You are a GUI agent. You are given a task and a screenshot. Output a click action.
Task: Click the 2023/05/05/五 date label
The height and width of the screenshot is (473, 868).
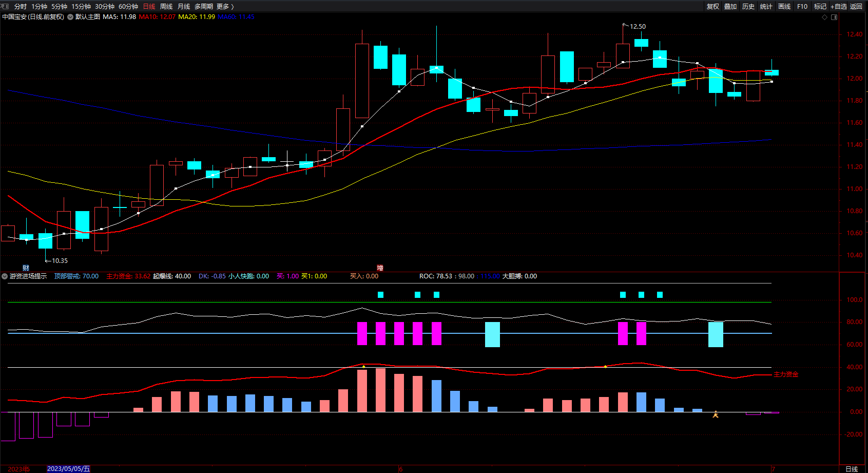pos(68,469)
